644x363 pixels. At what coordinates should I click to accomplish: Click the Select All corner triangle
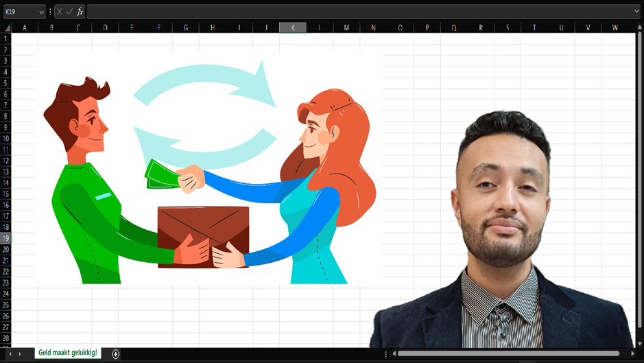(x=5, y=27)
